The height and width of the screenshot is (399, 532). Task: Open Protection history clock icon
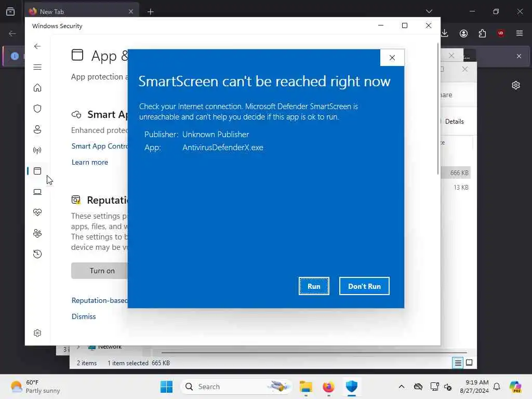point(37,254)
